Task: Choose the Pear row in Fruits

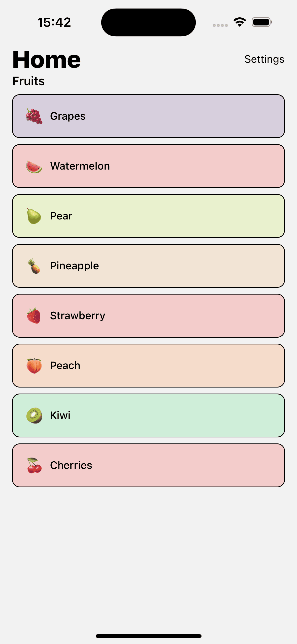Action: [x=148, y=216]
